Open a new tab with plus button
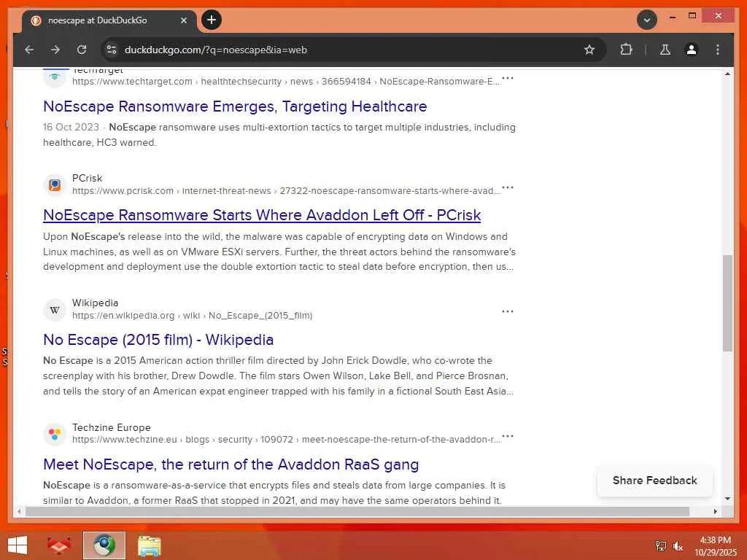Viewport: 747px width, 560px height. pos(212,20)
